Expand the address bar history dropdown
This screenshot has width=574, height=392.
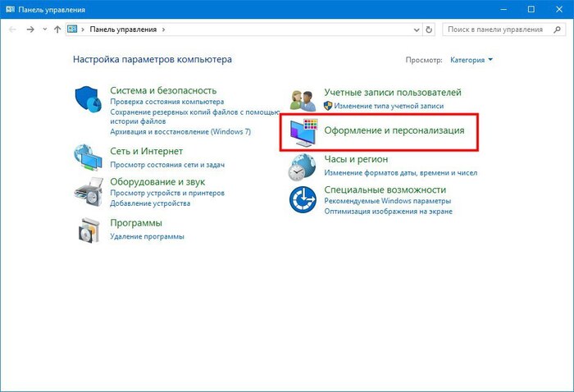pos(417,30)
